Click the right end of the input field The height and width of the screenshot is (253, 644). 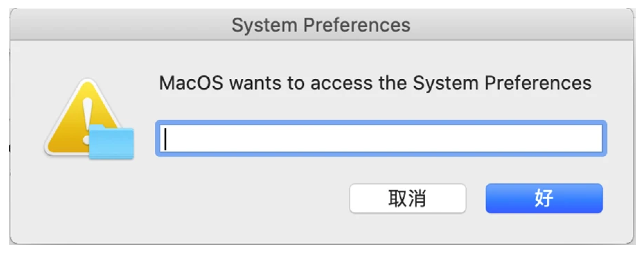[590, 138]
